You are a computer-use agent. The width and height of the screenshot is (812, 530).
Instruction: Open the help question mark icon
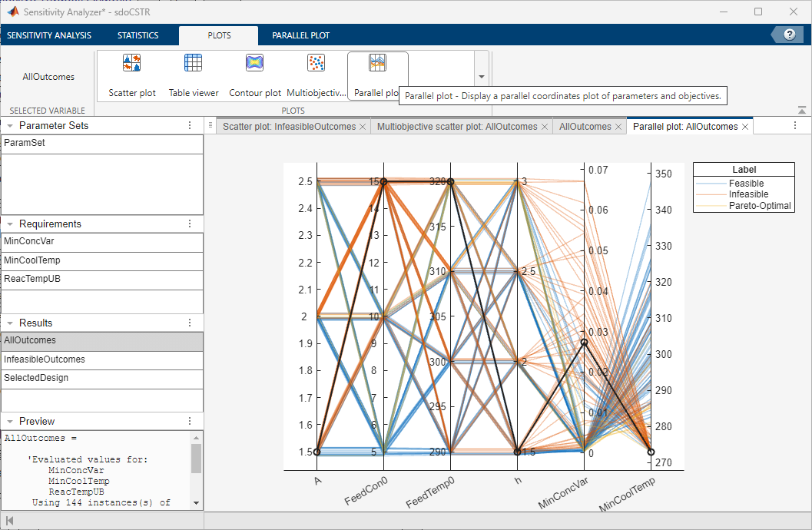789,35
